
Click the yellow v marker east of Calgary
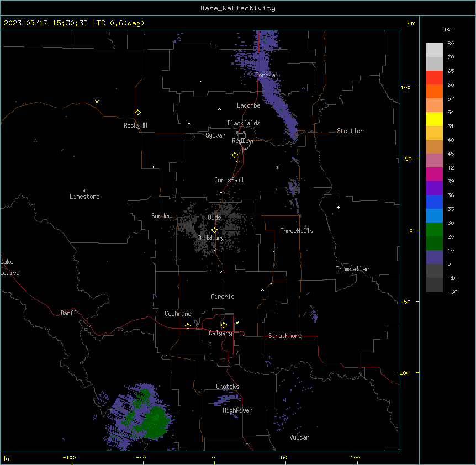237,323
